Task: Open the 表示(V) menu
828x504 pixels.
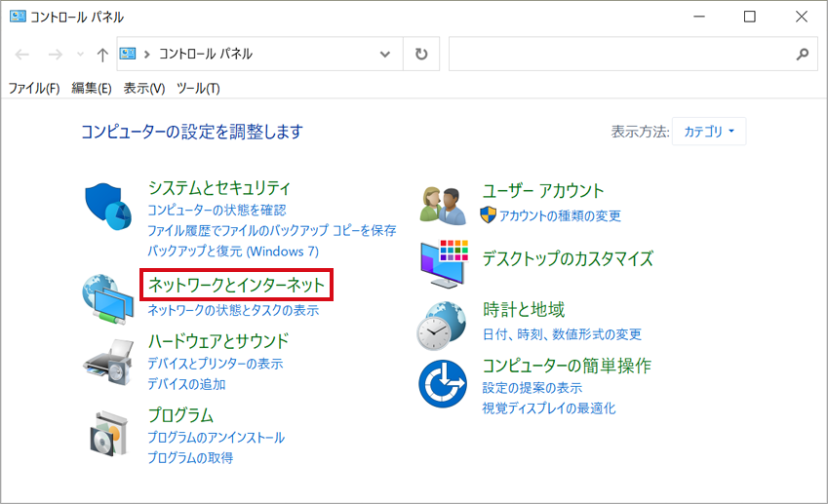Action: 144,88
